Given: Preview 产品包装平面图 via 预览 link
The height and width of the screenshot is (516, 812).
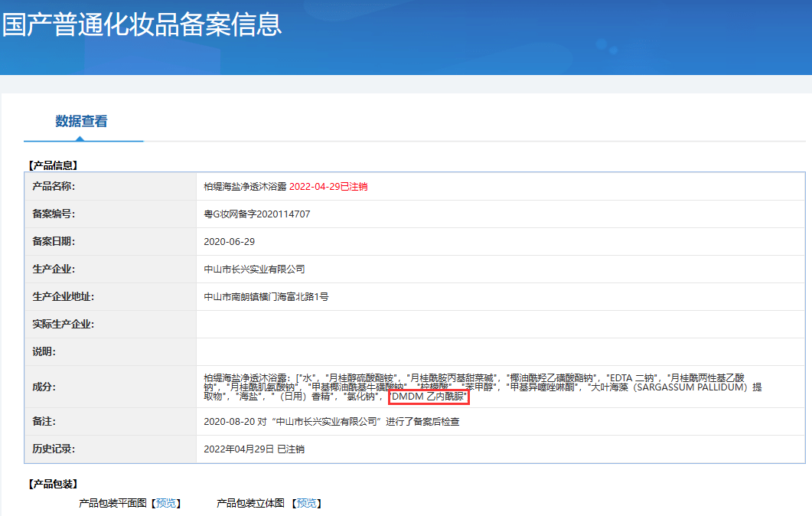Looking at the screenshot, I should 166,503.
